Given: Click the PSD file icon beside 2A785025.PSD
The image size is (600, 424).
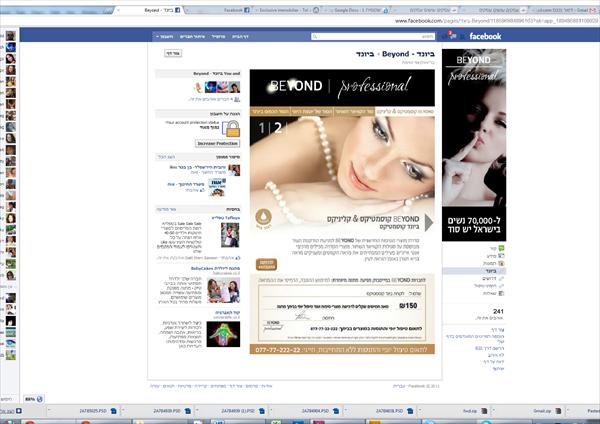Looking at the screenshot, I should [x=114, y=411].
